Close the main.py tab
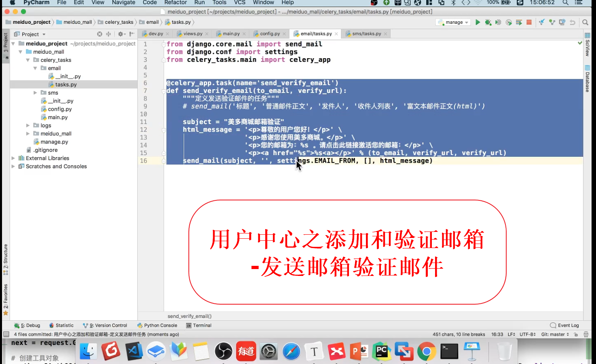Viewport: 596px width, 364px height. pyautogui.click(x=244, y=34)
